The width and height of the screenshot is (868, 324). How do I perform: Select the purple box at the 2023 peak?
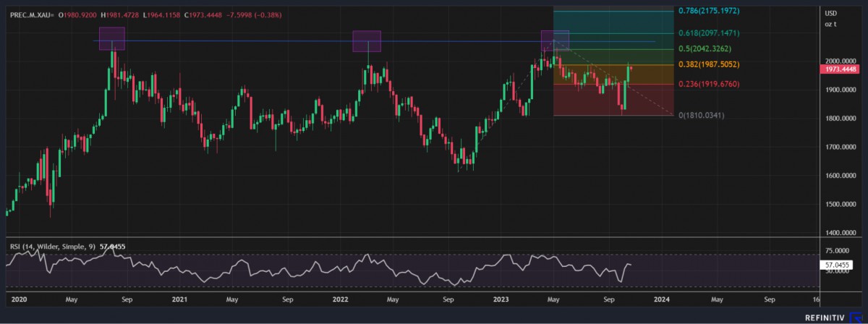coord(555,41)
